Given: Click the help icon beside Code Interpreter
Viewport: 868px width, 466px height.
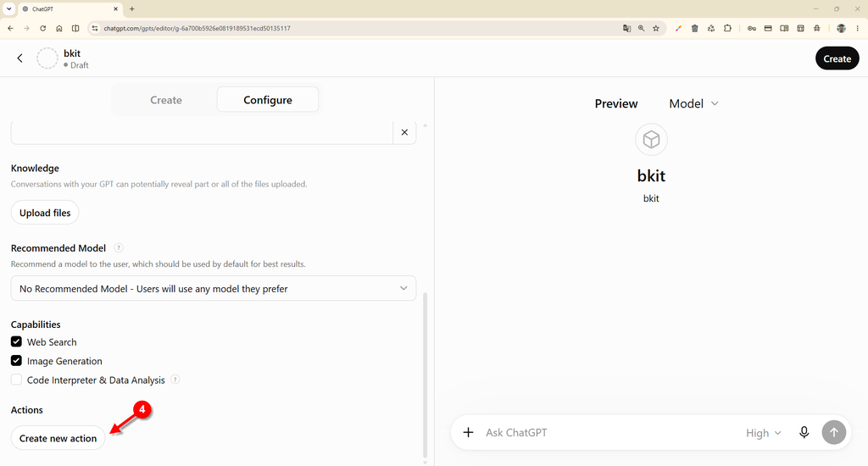Looking at the screenshot, I should (175, 380).
